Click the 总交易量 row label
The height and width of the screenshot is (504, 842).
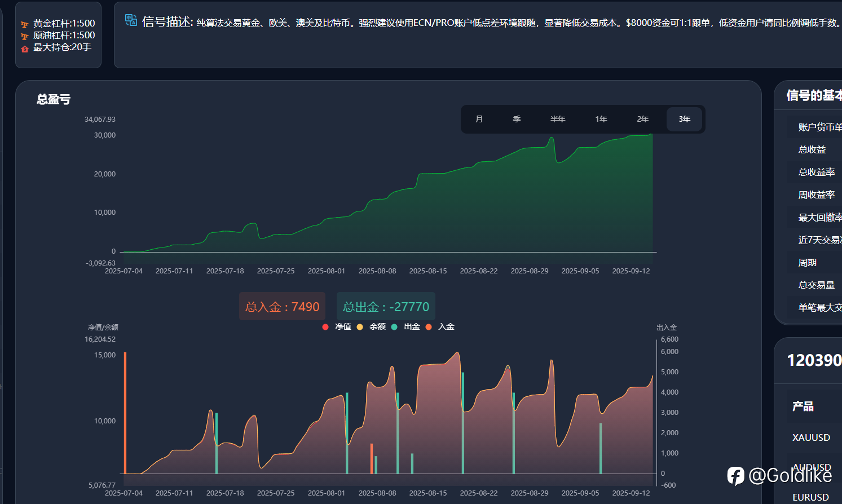(817, 285)
